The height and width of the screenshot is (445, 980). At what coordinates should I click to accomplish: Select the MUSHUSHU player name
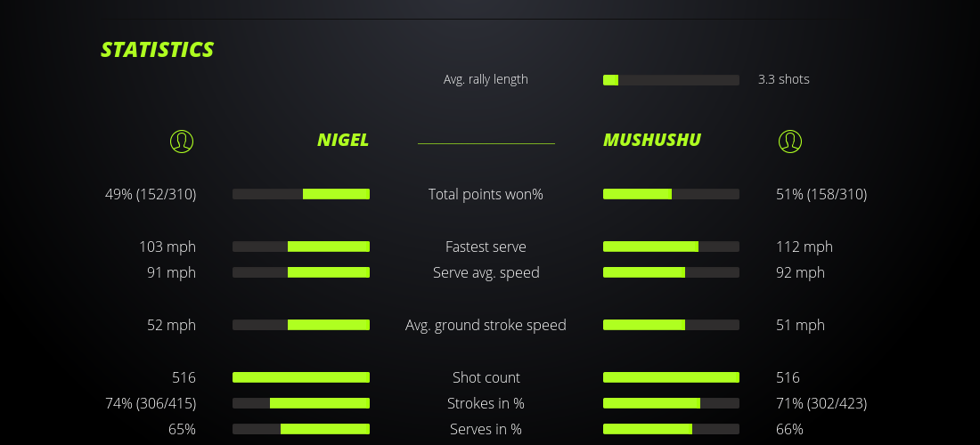pyautogui.click(x=652, y=140)
